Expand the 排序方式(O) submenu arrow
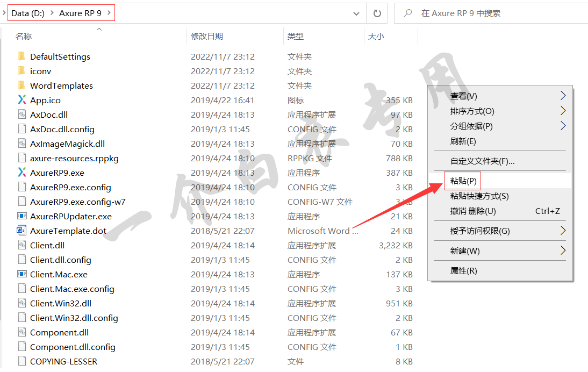Image resolution: width=588 pixels, height=372 pixels. pos(563,111)
